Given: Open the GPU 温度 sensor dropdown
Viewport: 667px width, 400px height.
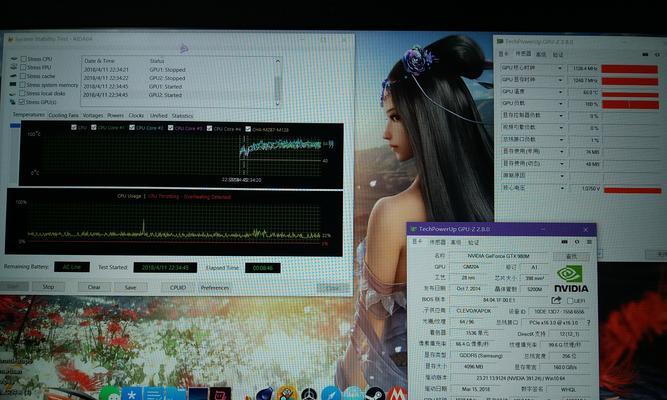Looking at the screenshot, I should pos(560,92).
